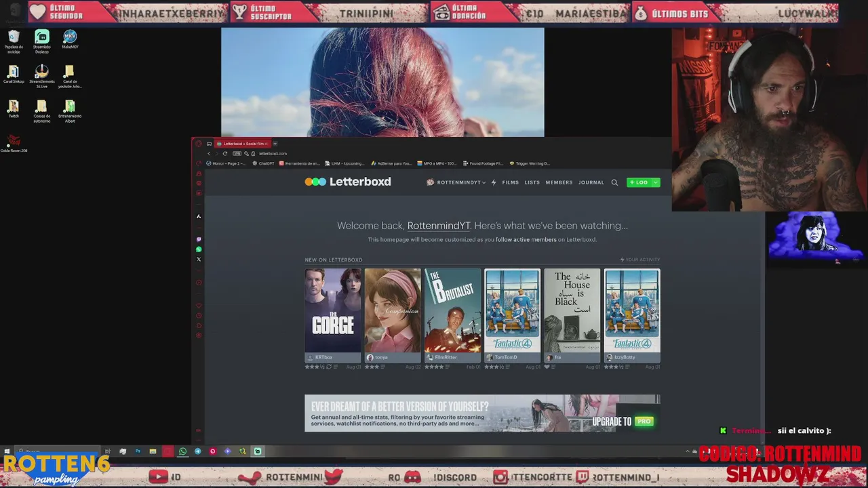
Task: Open IzzyBotty's profile link
Action: 625,357
